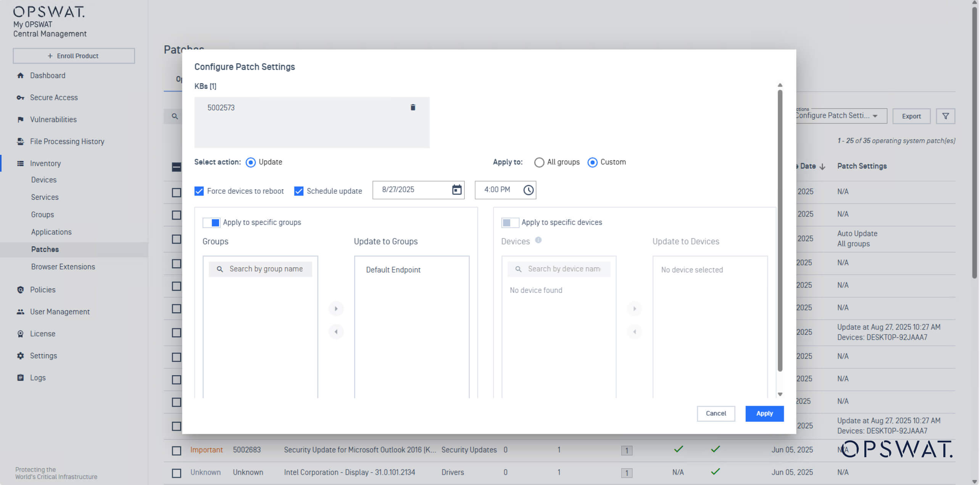The image size is (980, 485).
Task: Open File Processing History from sidebar icon
Action: click(20, 141)
